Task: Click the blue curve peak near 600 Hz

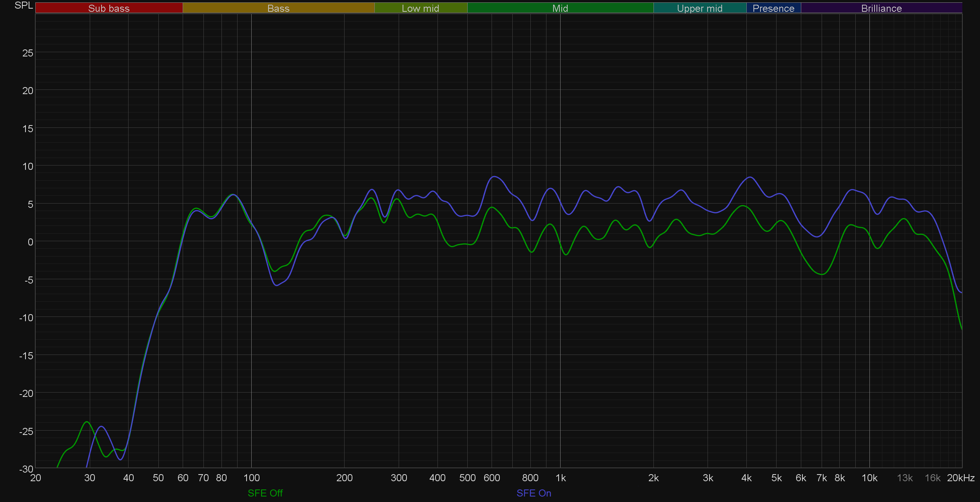Action: [x=495, y=176]
